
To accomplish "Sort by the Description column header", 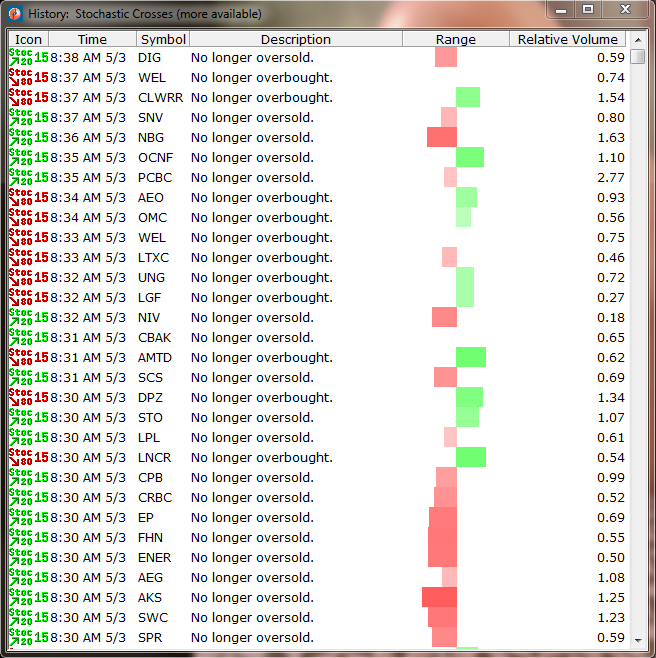I will click(296, 39).
